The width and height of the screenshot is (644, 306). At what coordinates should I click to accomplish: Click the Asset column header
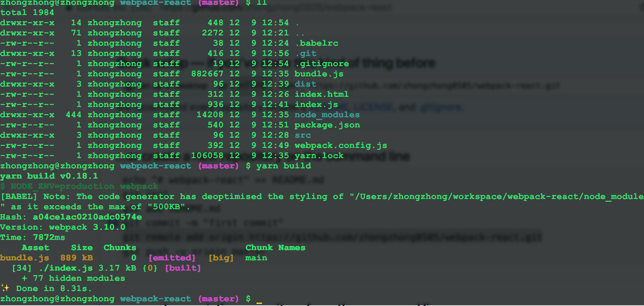tap(35, 248)
